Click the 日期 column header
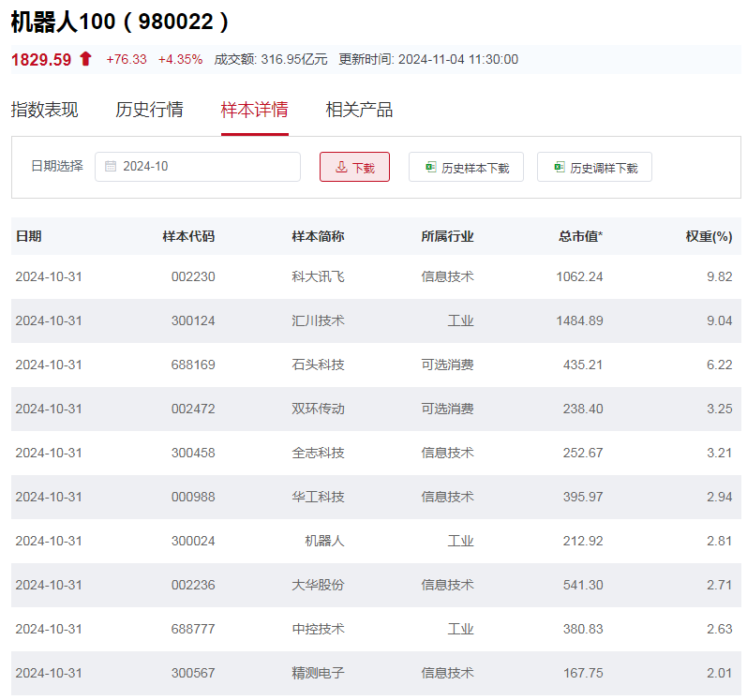 (28, 236)
